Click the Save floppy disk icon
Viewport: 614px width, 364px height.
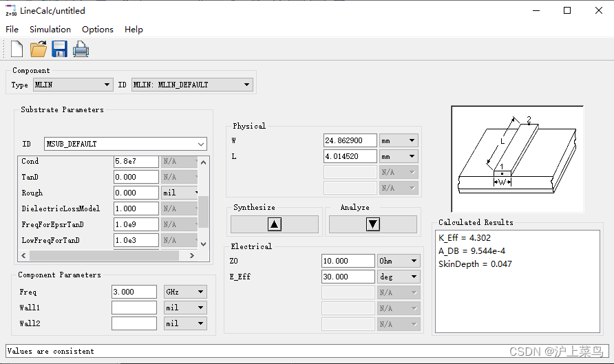pos(59,49)
